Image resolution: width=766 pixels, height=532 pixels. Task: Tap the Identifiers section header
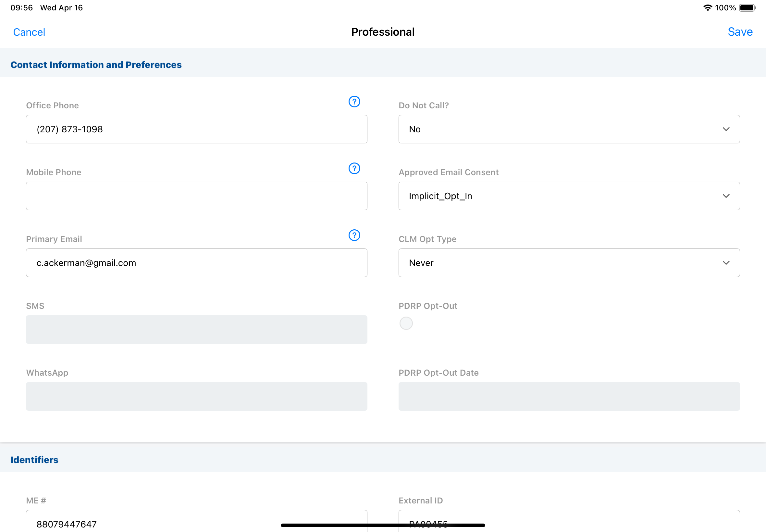pyautogui.click(x=34, y=460)
